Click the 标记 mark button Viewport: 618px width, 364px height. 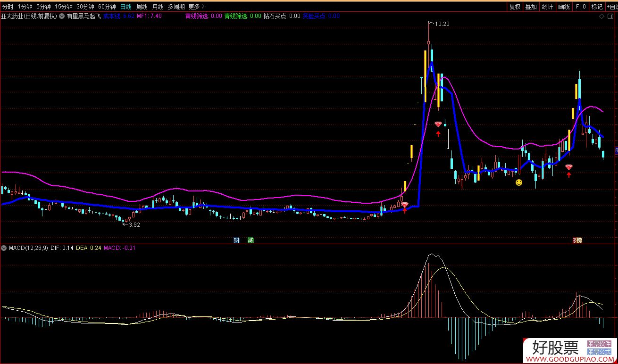point(597,7)
